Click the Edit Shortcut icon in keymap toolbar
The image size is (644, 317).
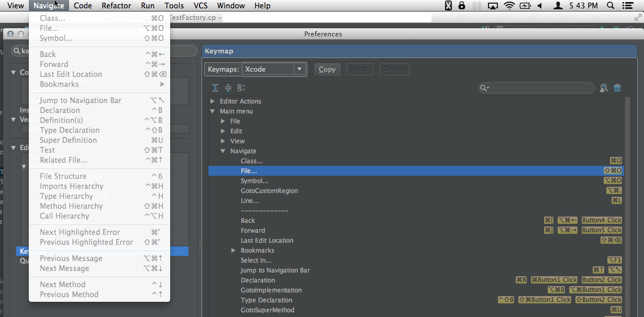tap(241, 88)
